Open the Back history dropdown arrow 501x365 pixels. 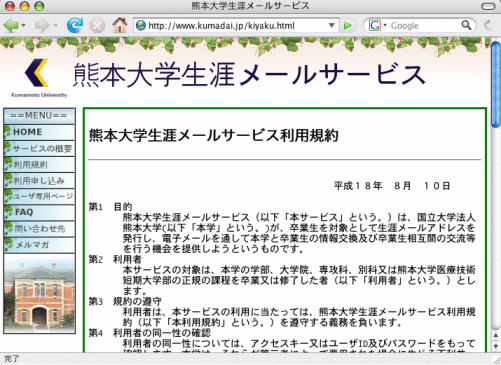23,25
